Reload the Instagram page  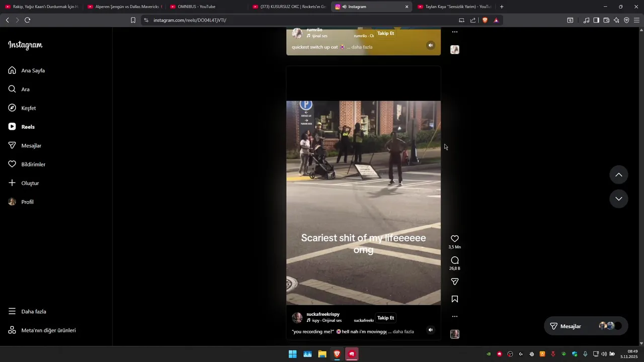tap(28, 20)
